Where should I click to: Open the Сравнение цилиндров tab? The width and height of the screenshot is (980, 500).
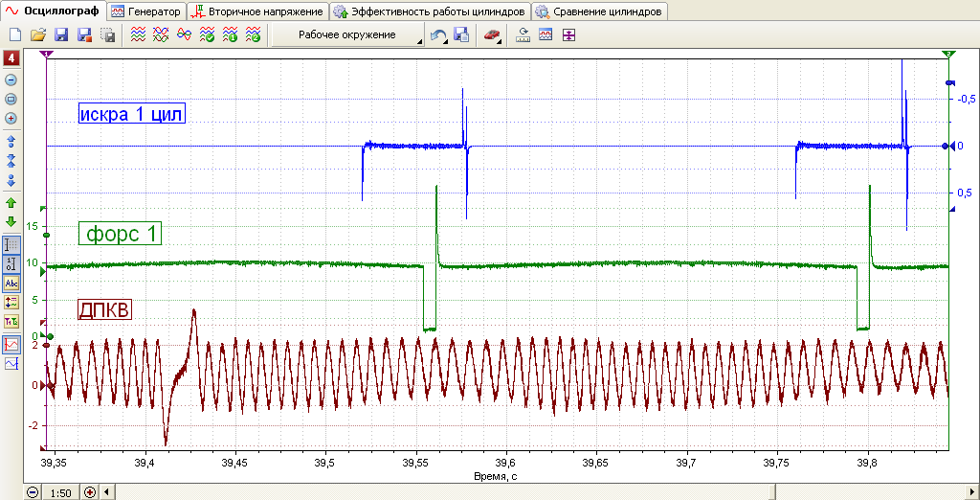600,11
